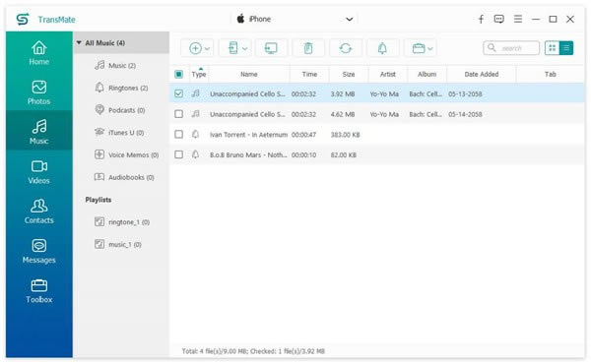
Task: Collapse the All Music (4) tree
Action: (79, 43)
